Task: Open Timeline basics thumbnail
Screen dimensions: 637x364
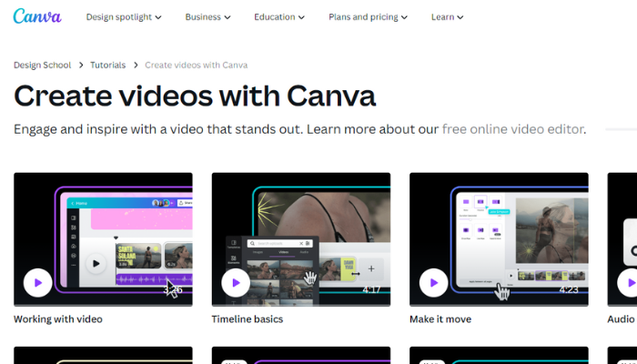Action: pos(301,239)
